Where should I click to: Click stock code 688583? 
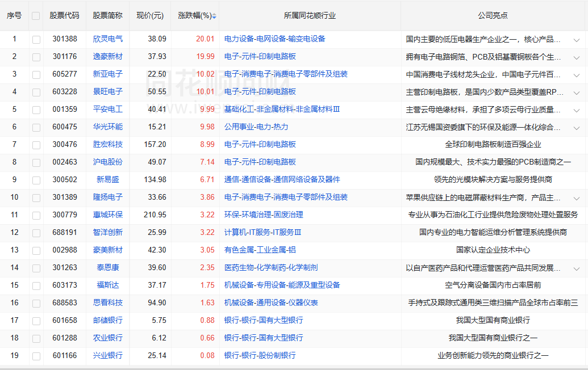(x=65, y=302)
